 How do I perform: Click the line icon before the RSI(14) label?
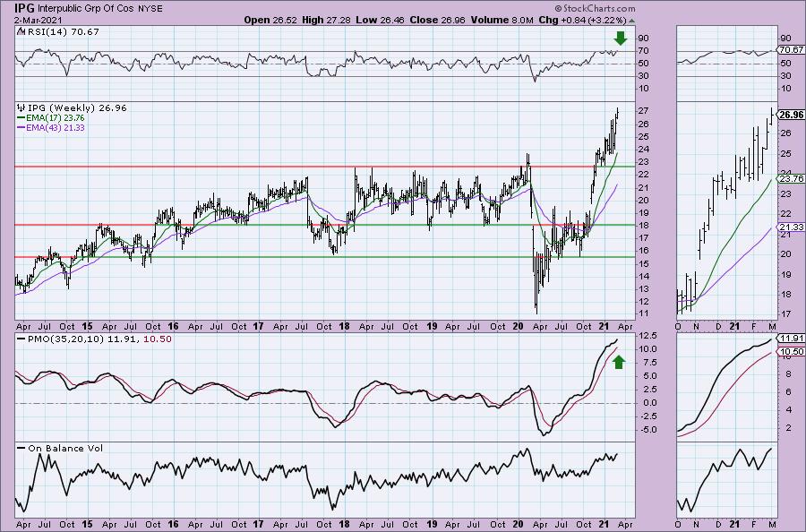point(20,31)
